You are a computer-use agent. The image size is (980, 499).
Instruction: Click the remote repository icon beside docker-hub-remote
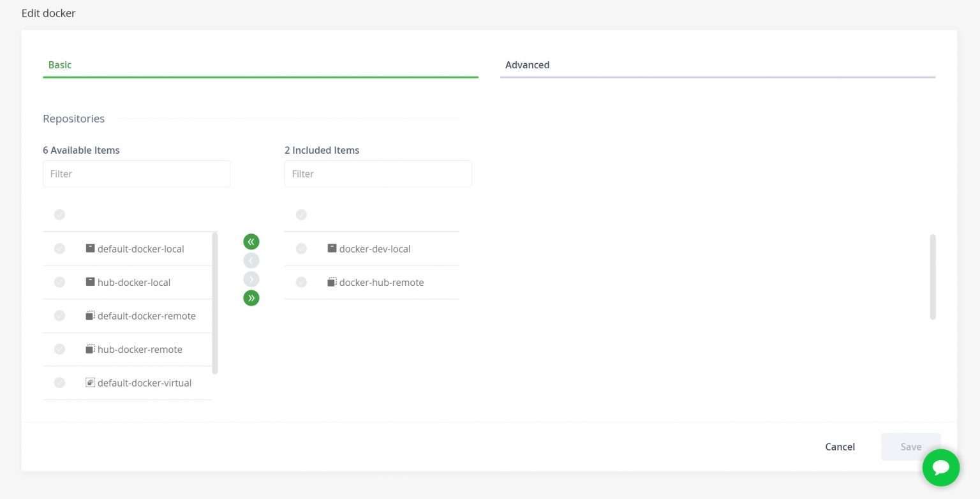click(x=332, y=281)
